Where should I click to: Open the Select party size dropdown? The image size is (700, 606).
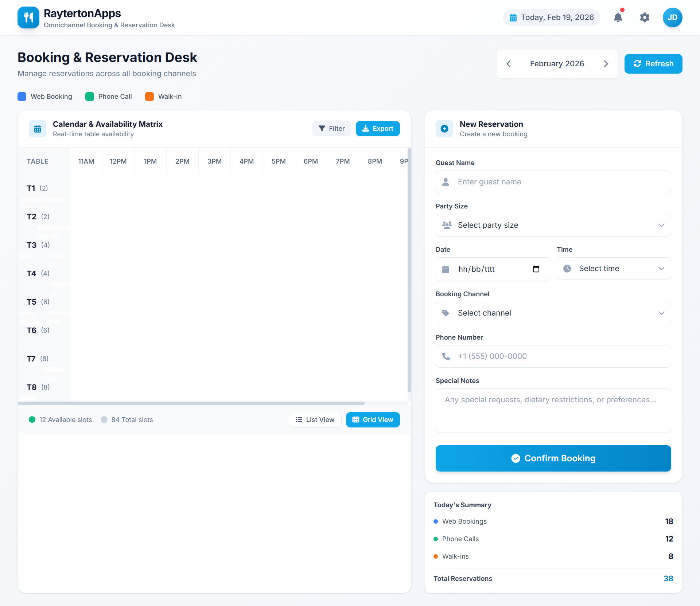(x=553, y=225)
